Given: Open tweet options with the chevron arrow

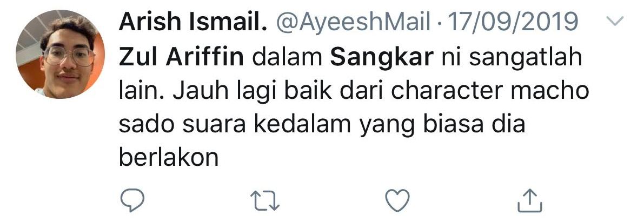Looking at the screenshot, I should [x=615, y=21].
